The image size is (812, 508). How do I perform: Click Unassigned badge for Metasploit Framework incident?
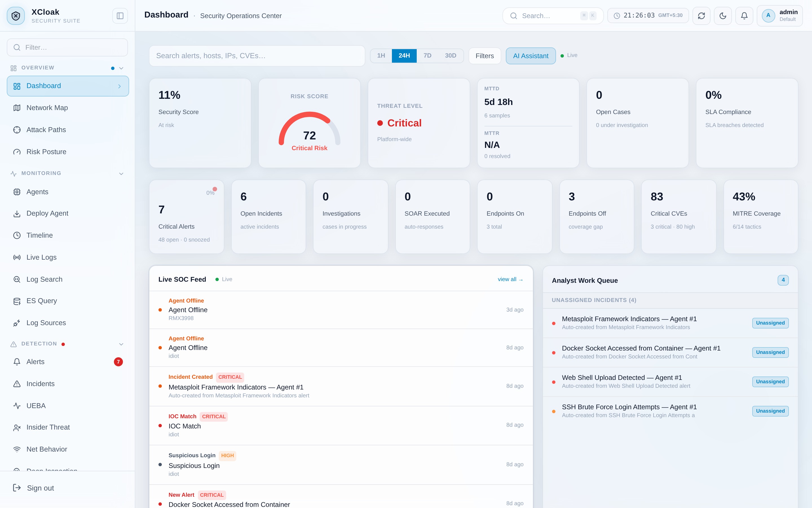pyautogui.click(x=770, y=323)
